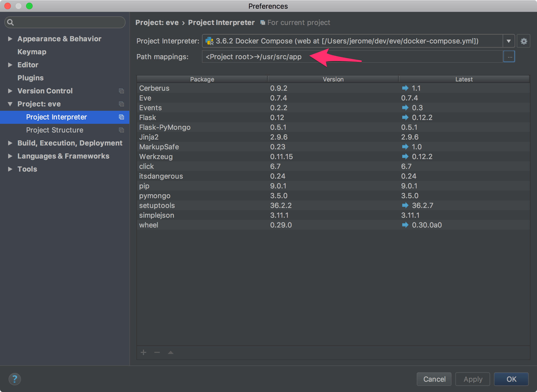
Task: Click upgrade arrow icon for wheel
Action: [x=405, y=225]
